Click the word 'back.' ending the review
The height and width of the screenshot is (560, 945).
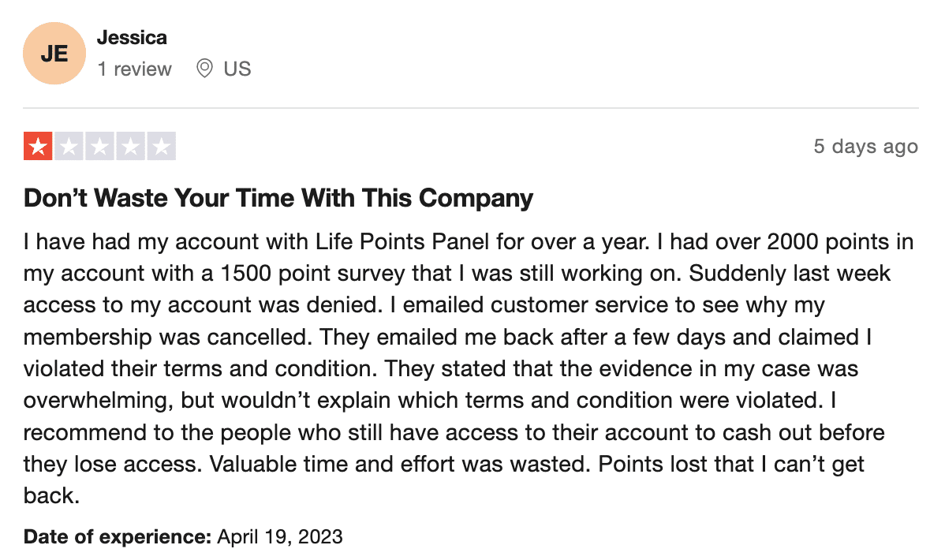[51, 495]
